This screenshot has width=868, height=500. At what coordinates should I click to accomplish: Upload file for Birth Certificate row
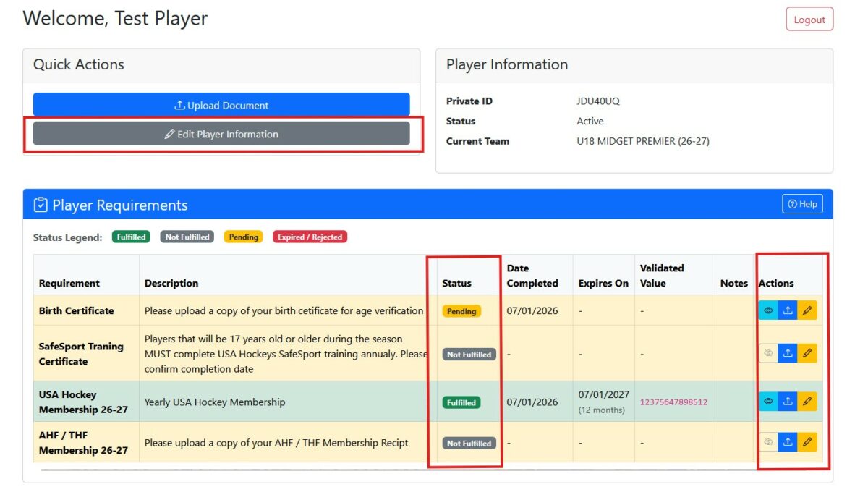pyautogui.click(x=788, y=310)
